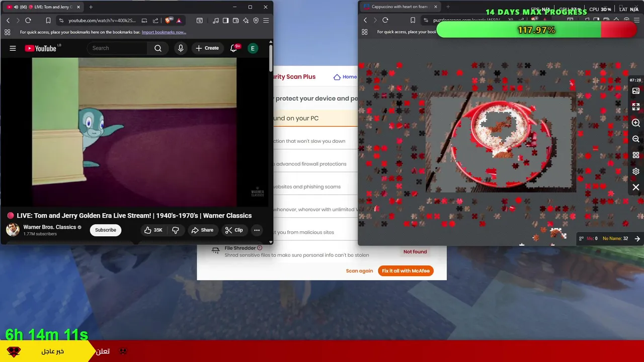Screen dimensions: 644x362
Task: Click the YouTube search magnifier button
Action: 158,48
